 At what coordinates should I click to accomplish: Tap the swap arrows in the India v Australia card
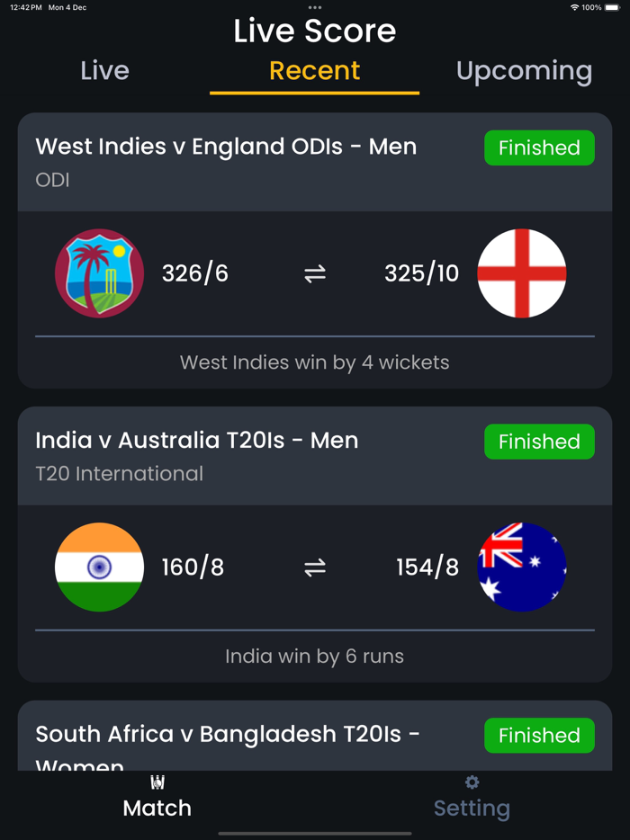coord(314,567)
